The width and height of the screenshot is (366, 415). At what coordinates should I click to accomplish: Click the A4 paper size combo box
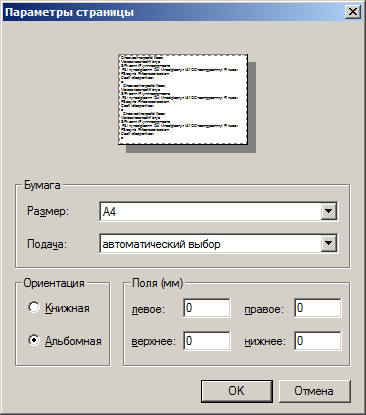[219, 211]
